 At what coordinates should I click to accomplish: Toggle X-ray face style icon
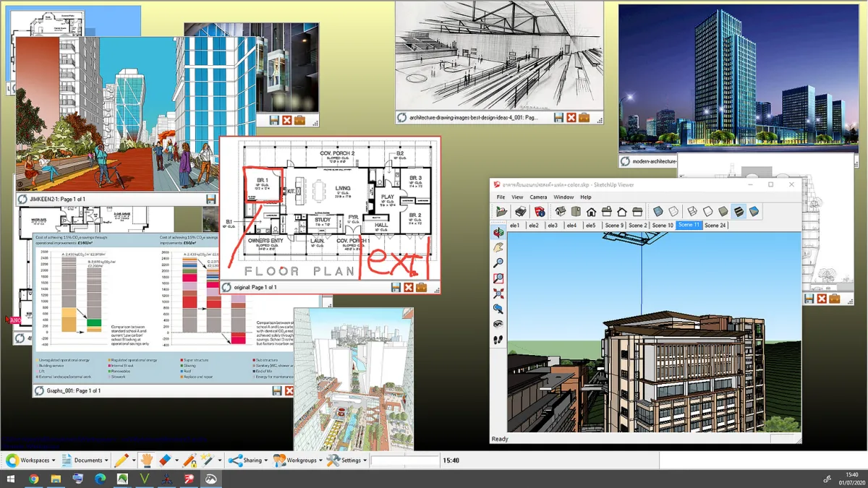[658, 211]
